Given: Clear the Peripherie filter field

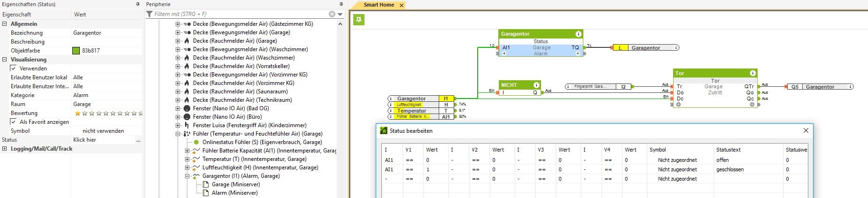Looking at the screenshot, I should (332, 14).
